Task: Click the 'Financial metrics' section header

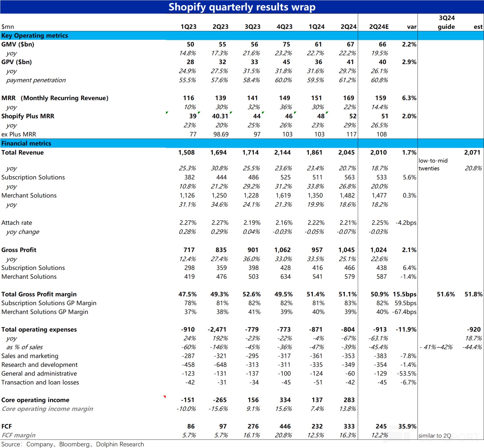Action: point(26,143)
